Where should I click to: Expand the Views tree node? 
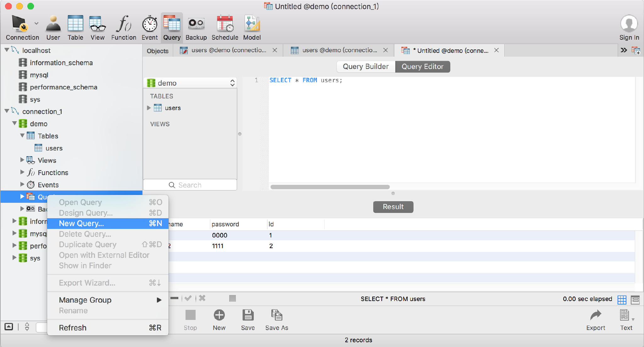point(22,160)
